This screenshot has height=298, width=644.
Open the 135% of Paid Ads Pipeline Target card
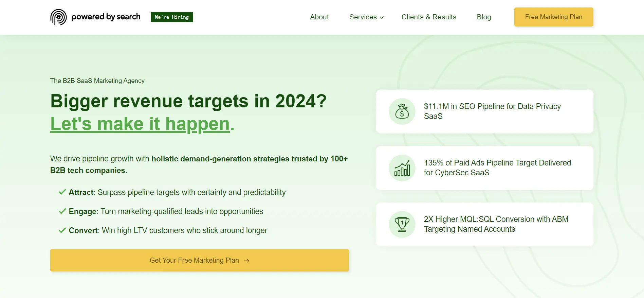pyautogui.click(x=485, y=168)
